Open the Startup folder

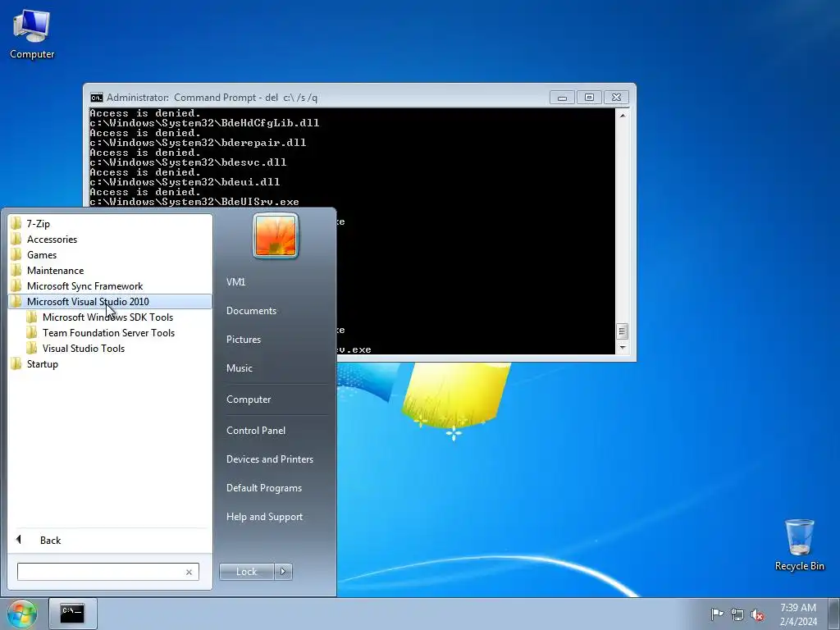click(110, 364)
